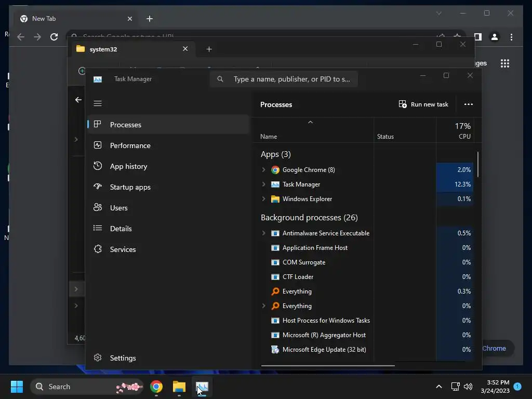Screen dimensions: 532x399
Task: Open Services page in Task Manager
Action: (x=123, y=249)
